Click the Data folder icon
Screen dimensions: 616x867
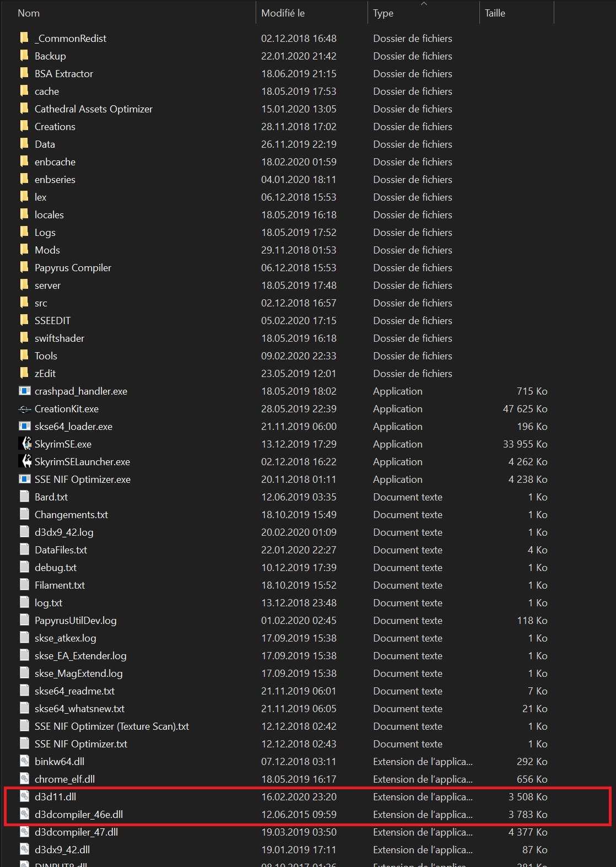(24, 144)
